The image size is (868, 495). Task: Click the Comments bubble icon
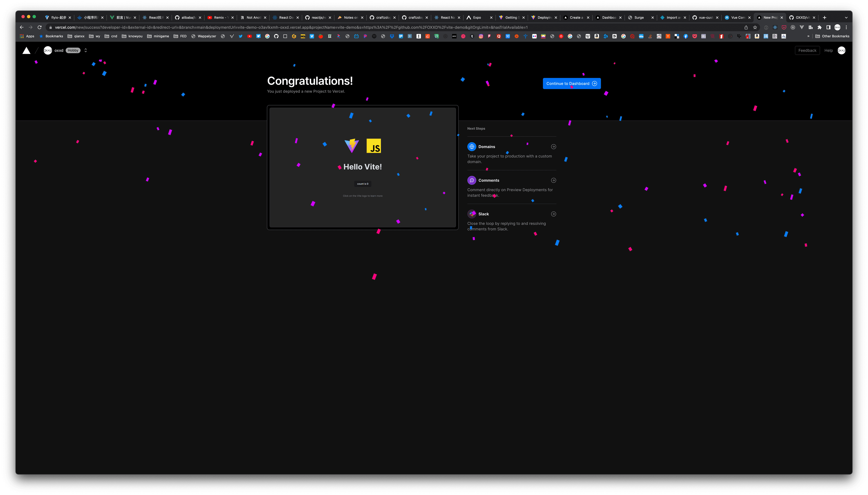pos(472,180)
